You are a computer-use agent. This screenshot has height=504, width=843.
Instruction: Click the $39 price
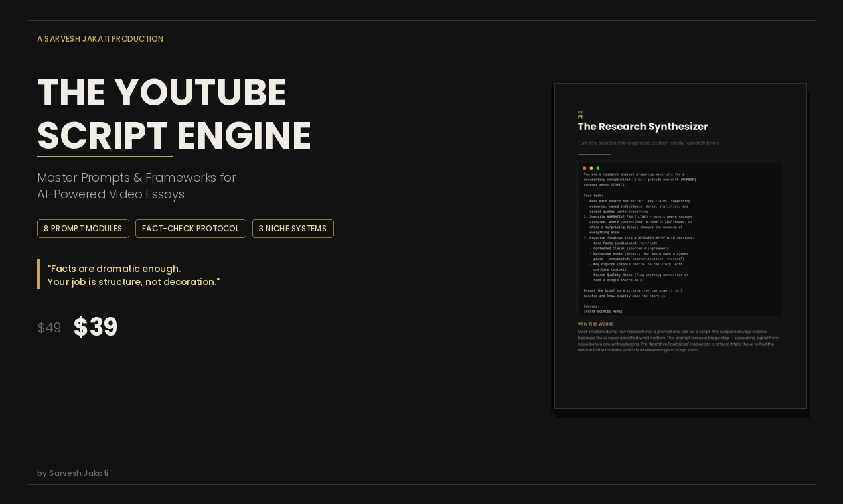[x=96, y=327]
